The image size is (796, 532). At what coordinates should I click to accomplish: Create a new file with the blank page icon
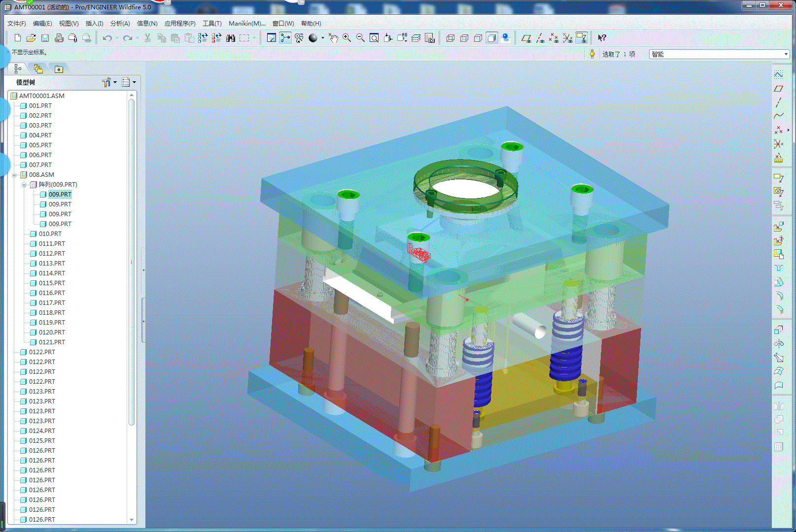[18, 38]
